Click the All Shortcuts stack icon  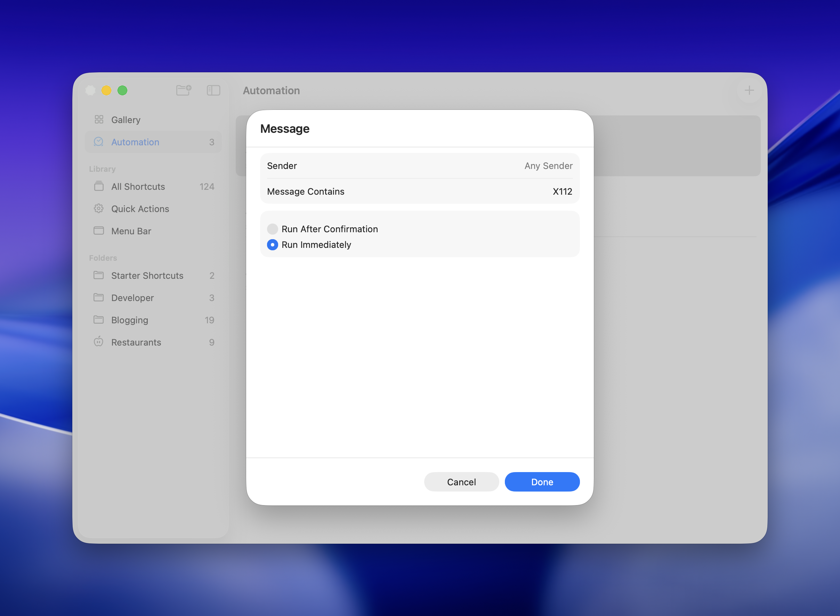98,186
